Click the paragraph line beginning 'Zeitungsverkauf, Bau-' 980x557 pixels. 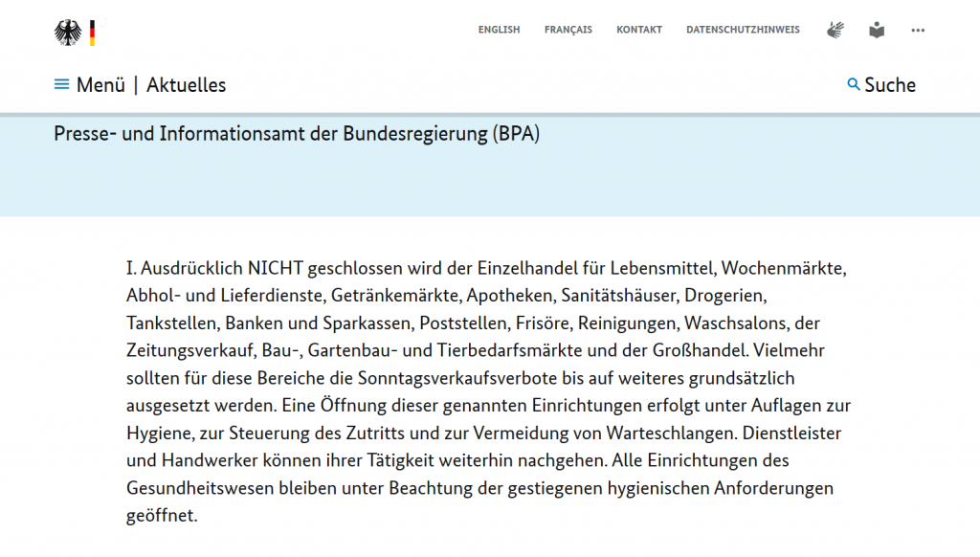click(476, 350)
